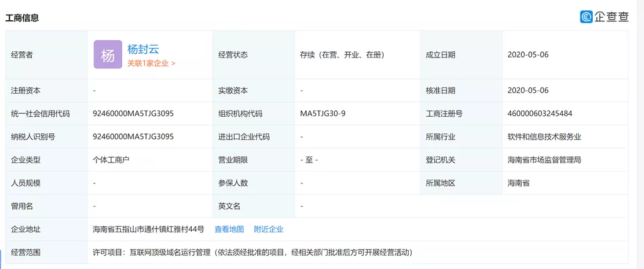The height and width of the screenshot is (269, 644).
Task: Click the 纳税人识别号 label cell
Action: point(46,137)
